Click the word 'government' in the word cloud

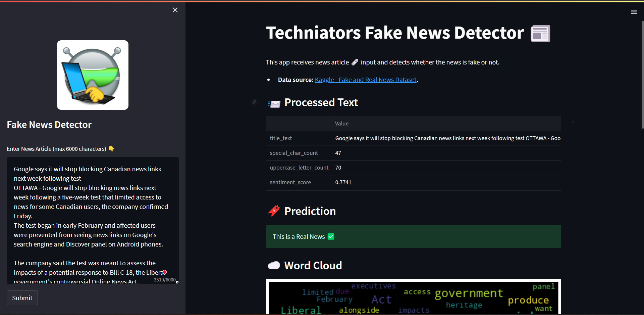(x=469, y=294)
